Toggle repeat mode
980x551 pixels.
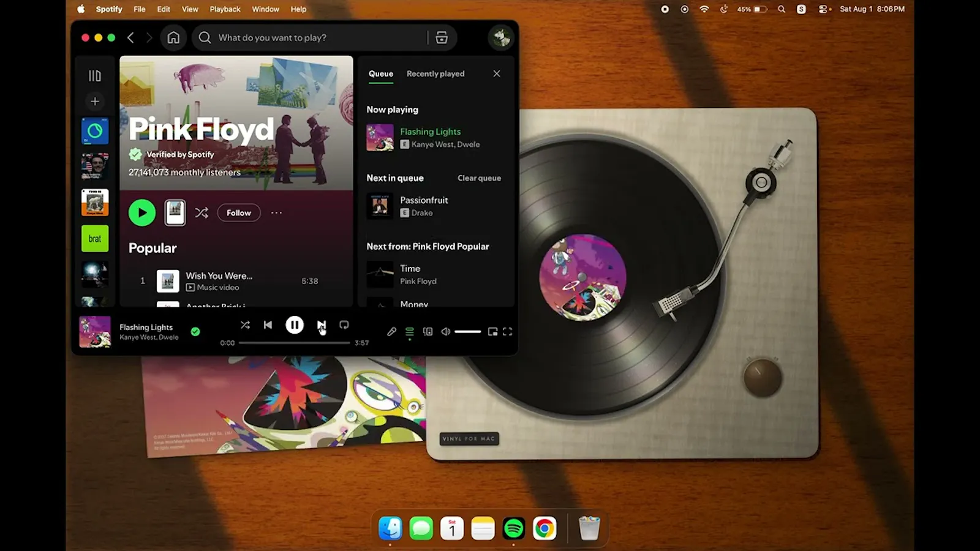click(x=344, y=325)
